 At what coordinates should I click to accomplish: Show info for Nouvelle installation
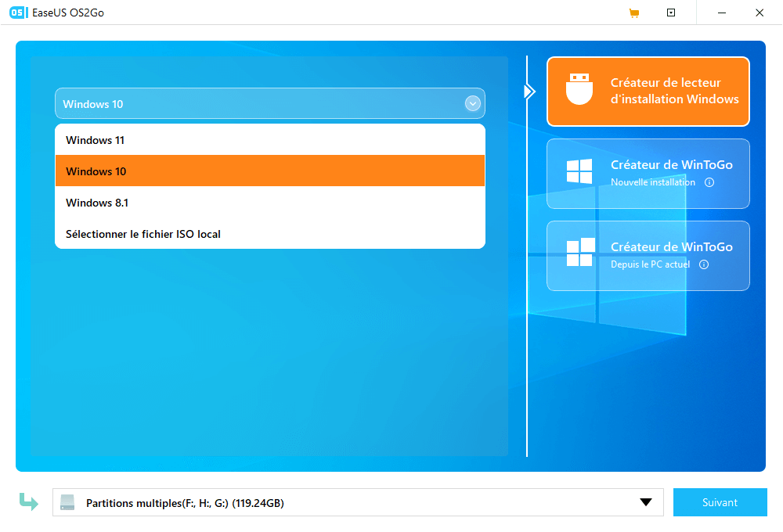click(x=709, y=182)
